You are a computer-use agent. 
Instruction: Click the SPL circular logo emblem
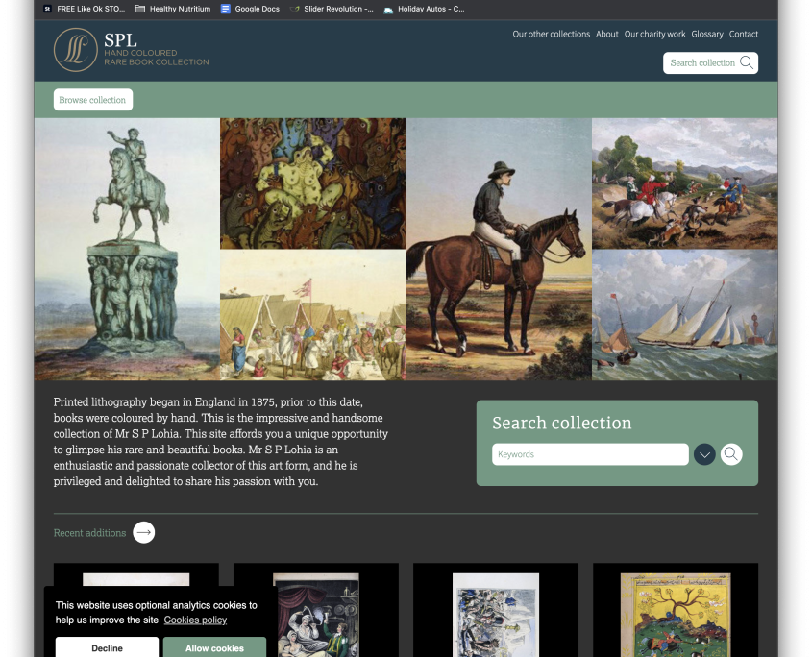[76, 50]
